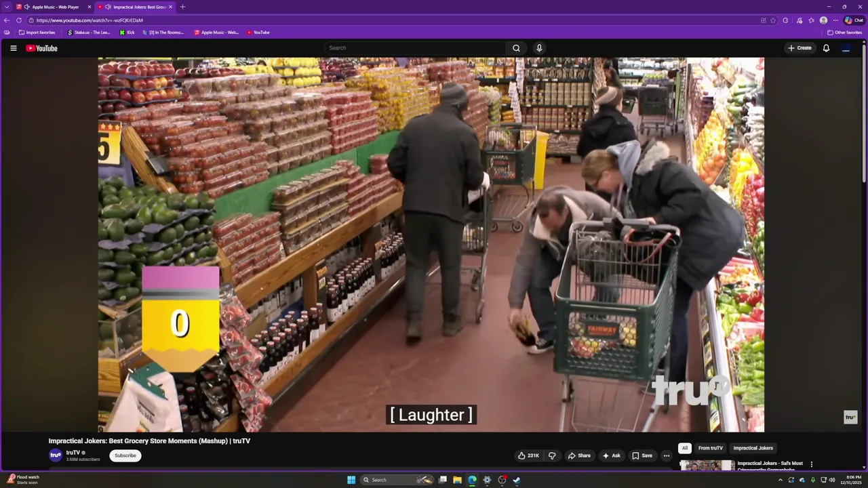
Task: Open the favorites hub icon in the toolbar
Action: [811, 20]
